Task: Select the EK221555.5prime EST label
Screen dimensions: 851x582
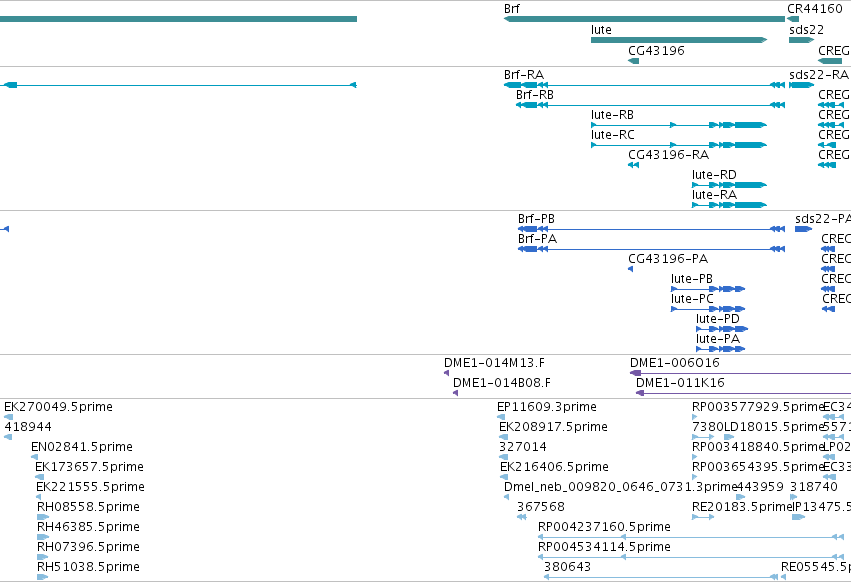Action: (x=90, y=486)
